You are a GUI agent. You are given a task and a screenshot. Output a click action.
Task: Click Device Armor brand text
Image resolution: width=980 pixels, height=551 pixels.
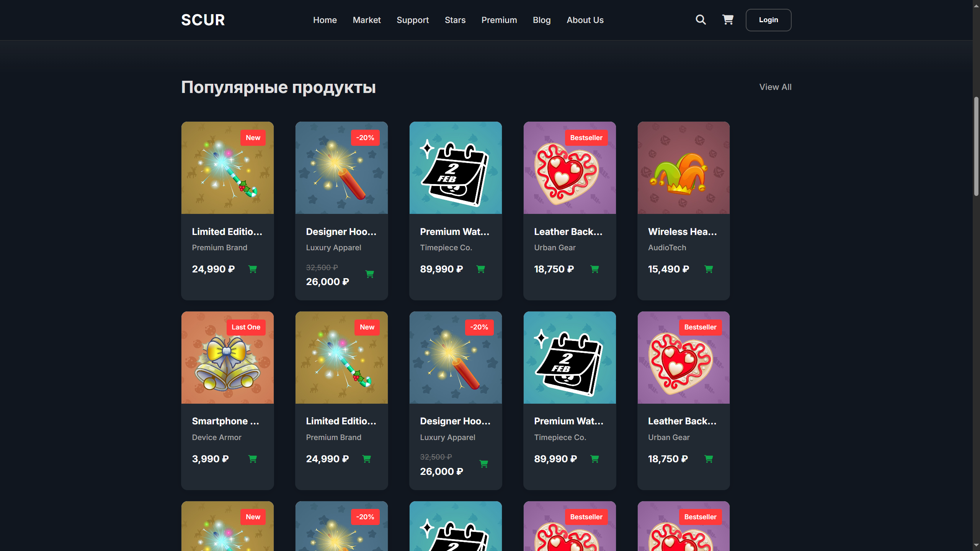[217, 437]
